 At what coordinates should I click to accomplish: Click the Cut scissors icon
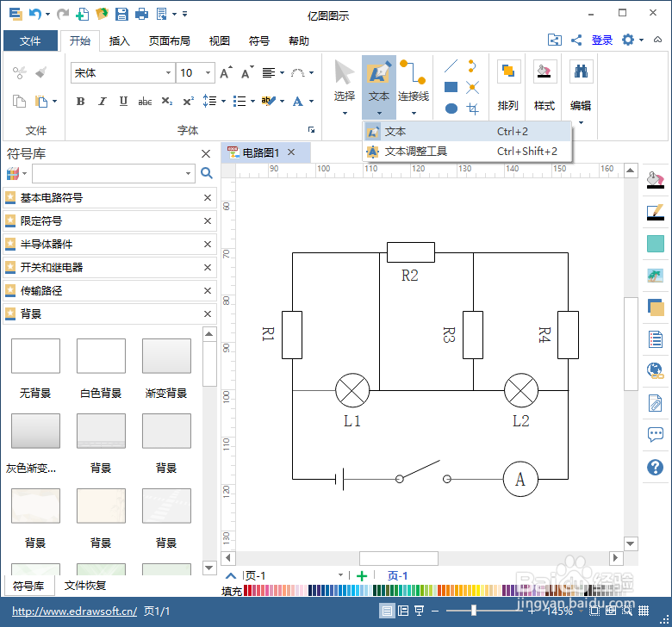19,72
